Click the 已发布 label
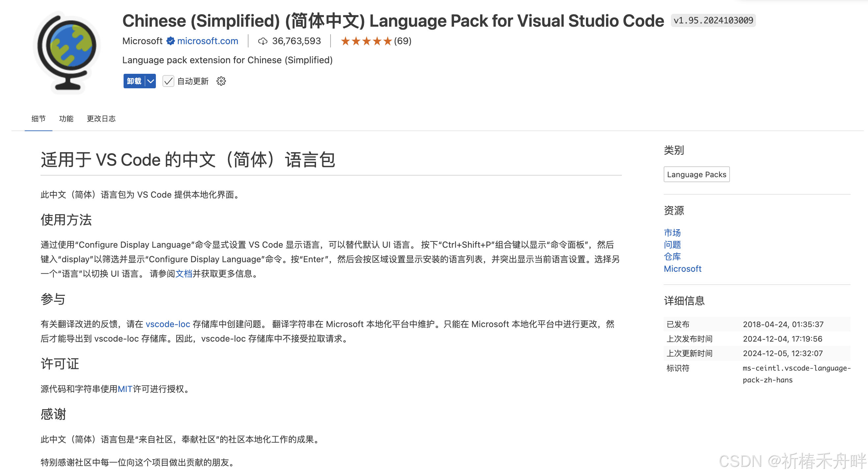 tap(678, 324)
